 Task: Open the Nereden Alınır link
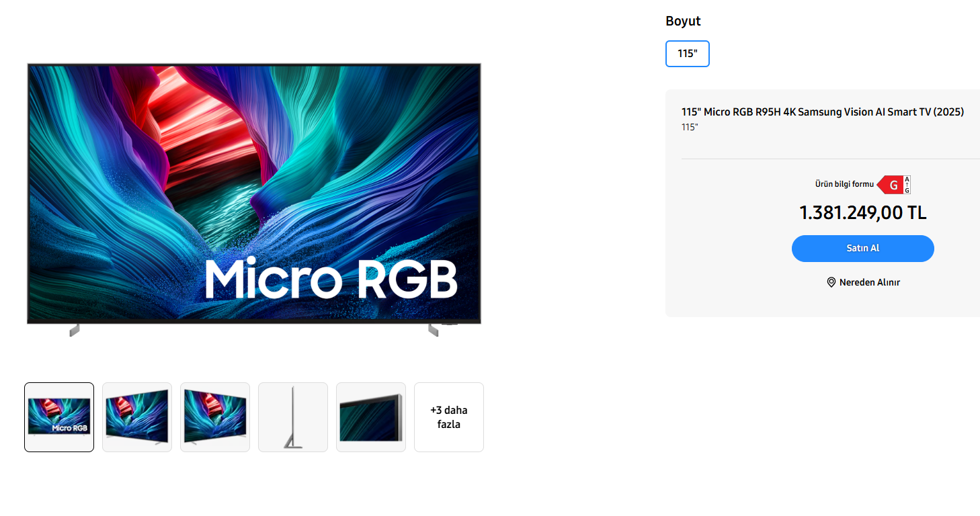[870, 282]
